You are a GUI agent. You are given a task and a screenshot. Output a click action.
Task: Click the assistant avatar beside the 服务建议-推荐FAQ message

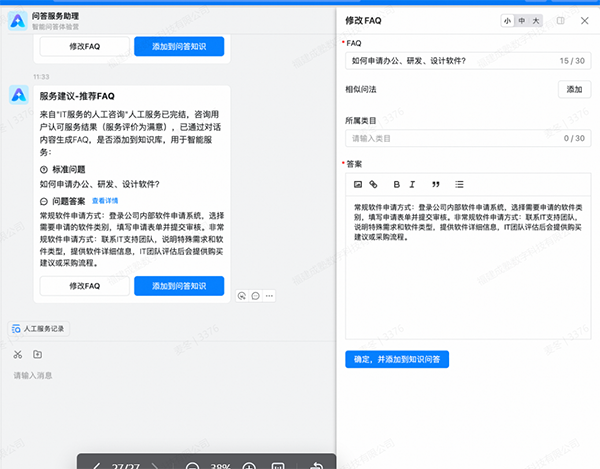[19, 94]
